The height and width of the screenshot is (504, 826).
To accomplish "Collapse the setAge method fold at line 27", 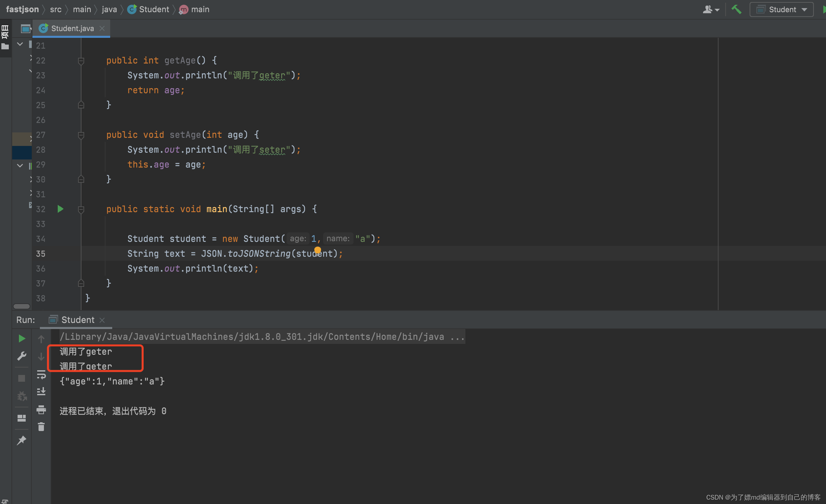I will pyautogui.click(x=81, y=135).
